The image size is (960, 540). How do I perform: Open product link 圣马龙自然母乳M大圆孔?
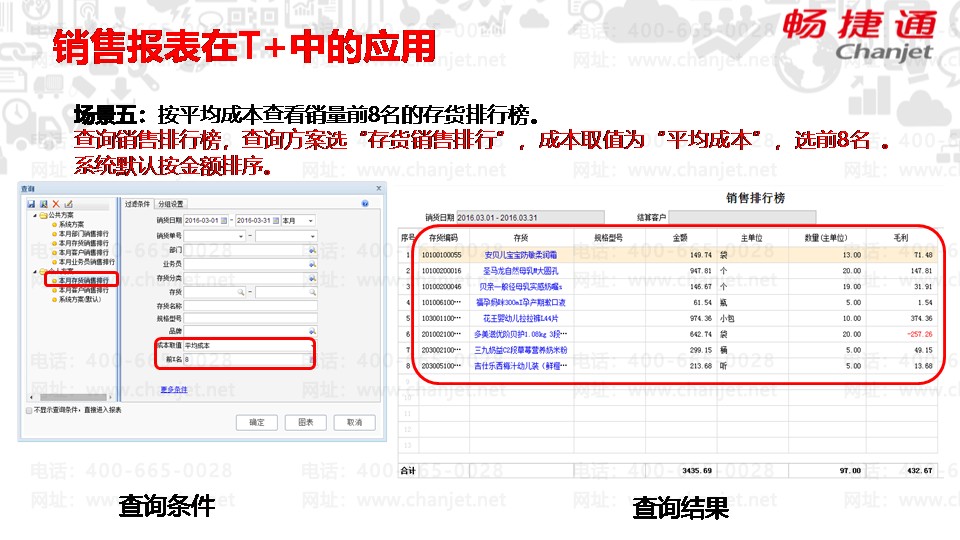click(520, 271)
